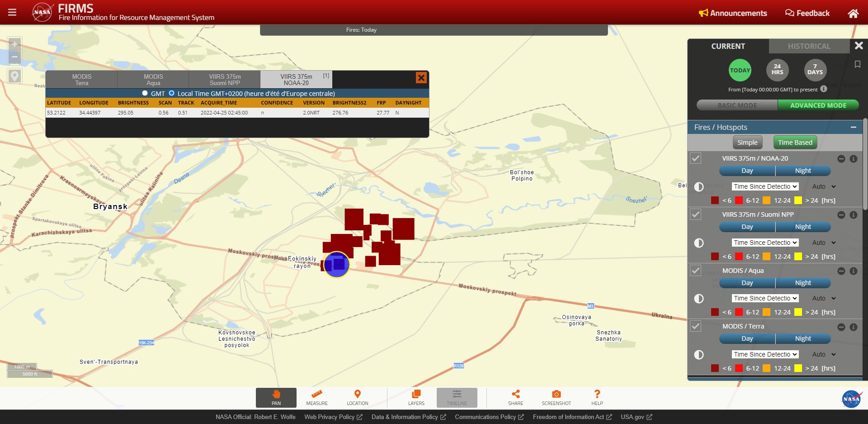Adjust opacity of MODIS Terra layer
The image size is (868, 424).
point(699,354)
